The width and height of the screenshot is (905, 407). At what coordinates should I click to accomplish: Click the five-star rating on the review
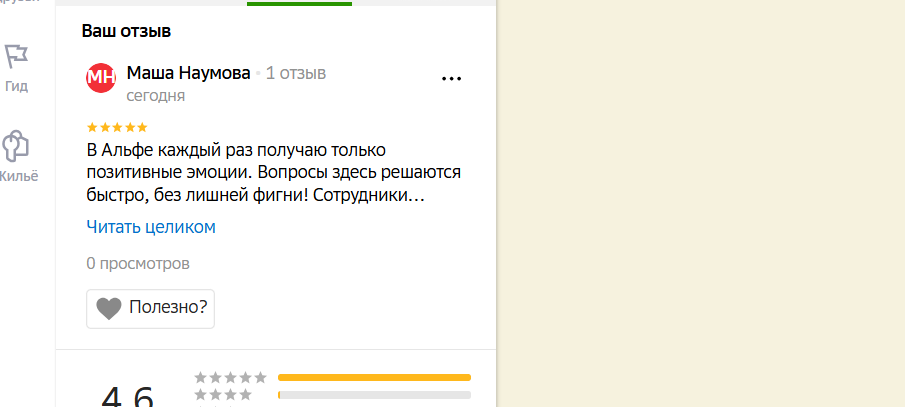pyautogui.click(x=117, y=128)
